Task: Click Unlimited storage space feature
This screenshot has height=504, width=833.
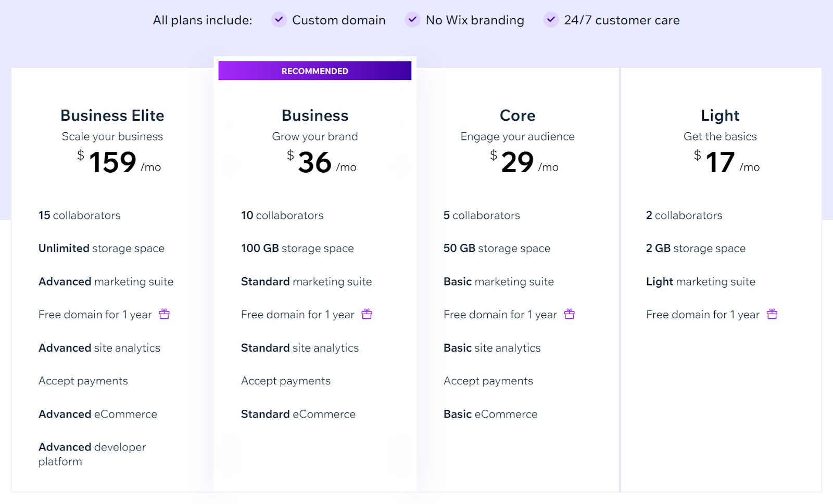Action: click(x=102, y=249)
